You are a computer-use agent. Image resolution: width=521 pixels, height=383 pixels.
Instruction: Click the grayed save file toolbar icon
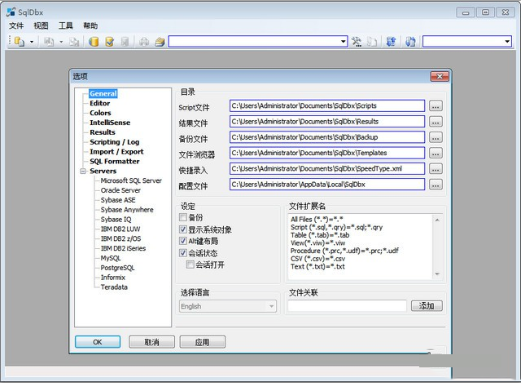pos(49,42)
